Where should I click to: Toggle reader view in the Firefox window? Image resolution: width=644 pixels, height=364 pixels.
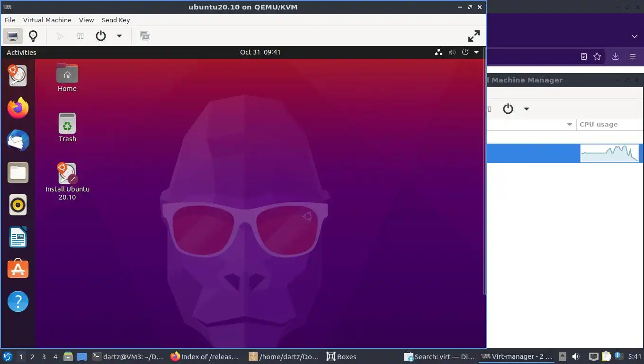click(584, 56)
